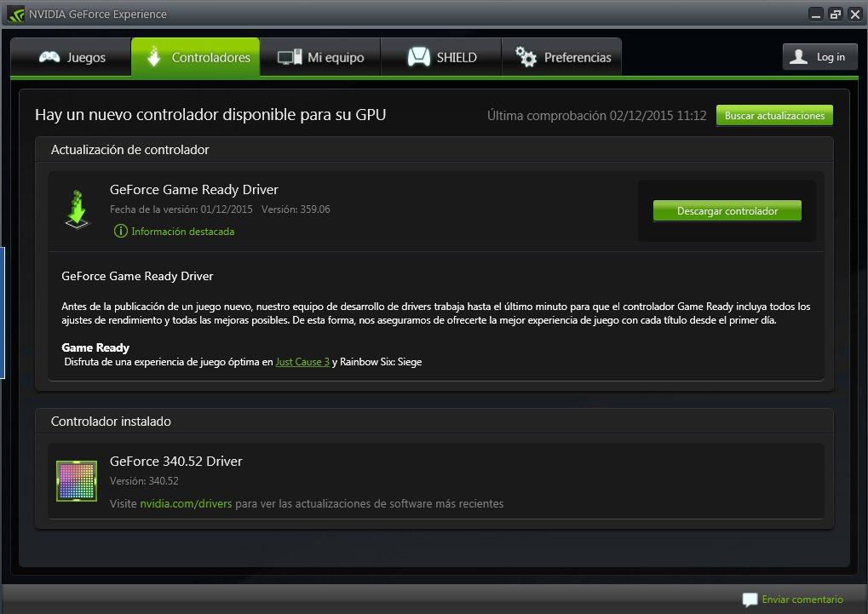Close the GeForce Experience window
868x614 pixels.
pyautogui.click(x=855, y=14)
